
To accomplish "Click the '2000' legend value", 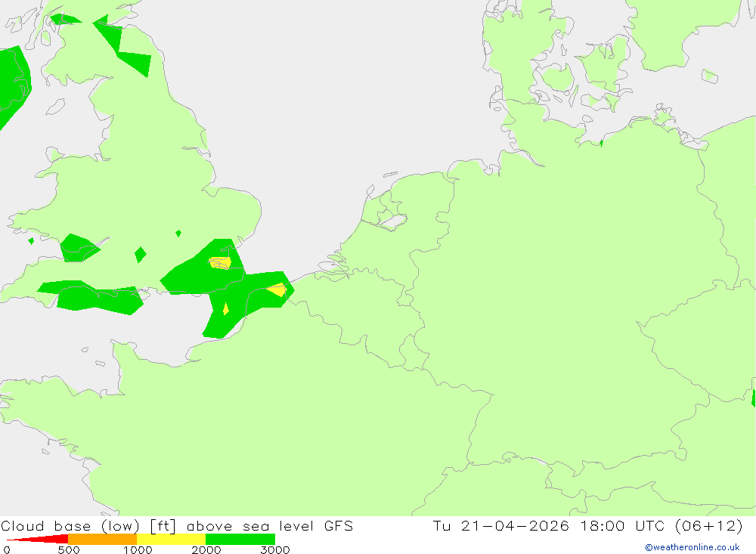I will tap(206, 549).
